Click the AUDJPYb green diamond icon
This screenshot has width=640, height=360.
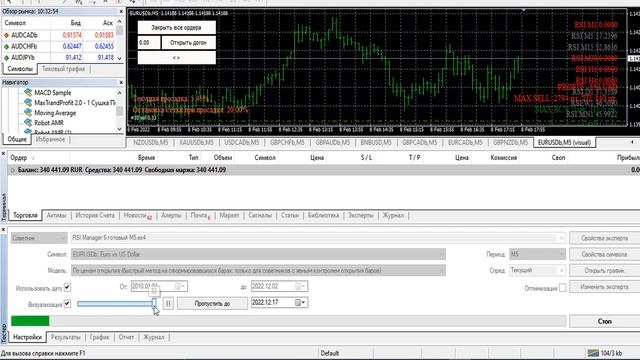(6, 58)
